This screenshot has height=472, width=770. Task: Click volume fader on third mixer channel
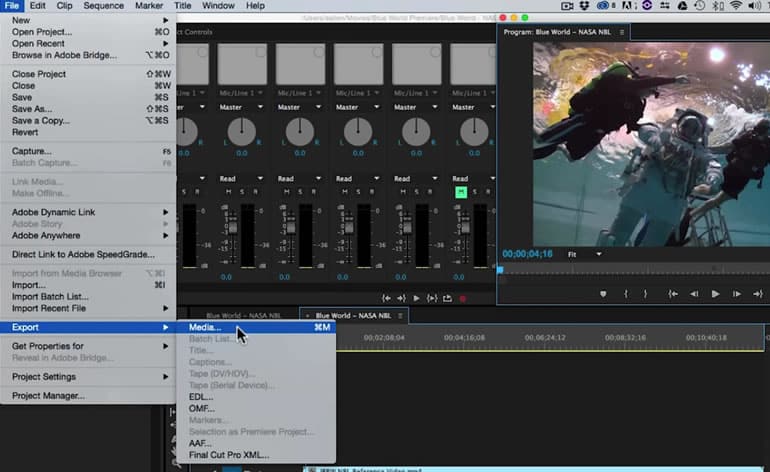(x=291, y=227)
